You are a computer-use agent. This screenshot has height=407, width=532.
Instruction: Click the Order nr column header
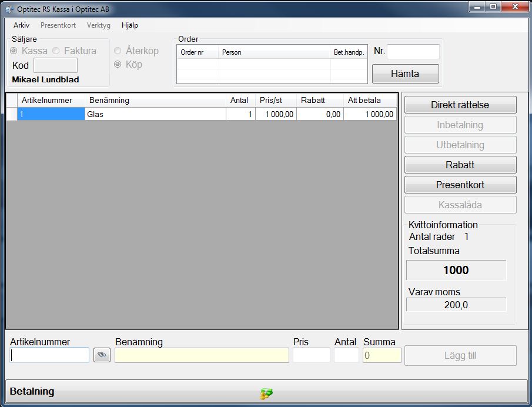click(x=198, y=52)
